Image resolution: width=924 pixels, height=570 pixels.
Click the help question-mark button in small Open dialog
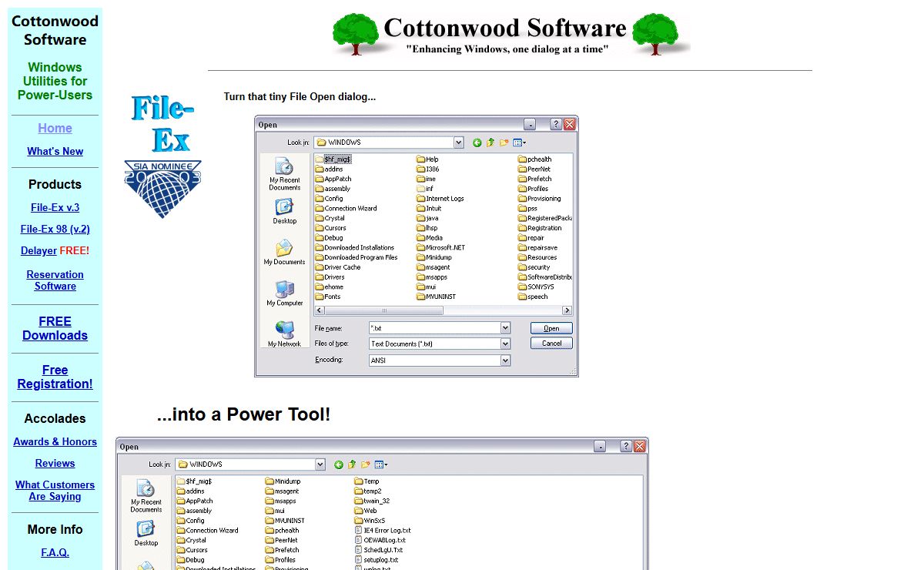point(556,124)
